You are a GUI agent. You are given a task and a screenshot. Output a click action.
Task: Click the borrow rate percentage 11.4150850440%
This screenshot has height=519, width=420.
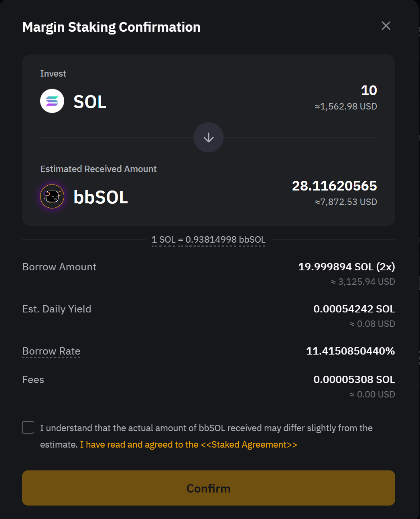point(350,351)
